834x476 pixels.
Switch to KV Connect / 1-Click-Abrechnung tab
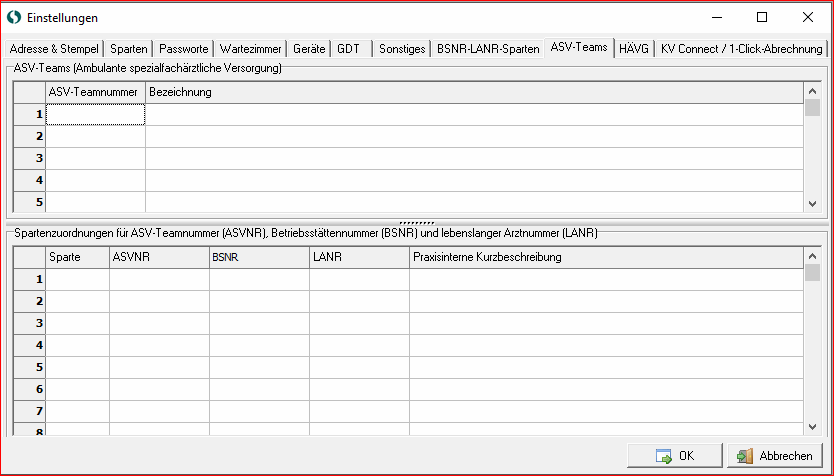tap(741, 48)
